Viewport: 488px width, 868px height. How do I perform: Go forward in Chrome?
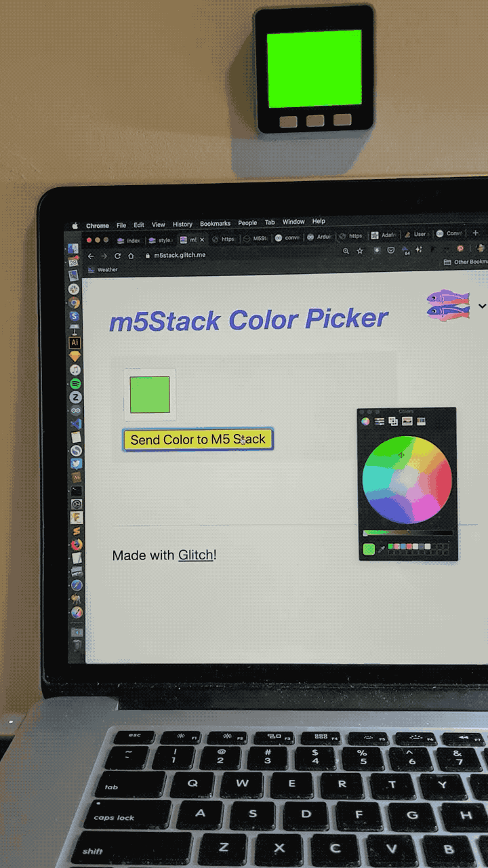click(x=104, y=256)
